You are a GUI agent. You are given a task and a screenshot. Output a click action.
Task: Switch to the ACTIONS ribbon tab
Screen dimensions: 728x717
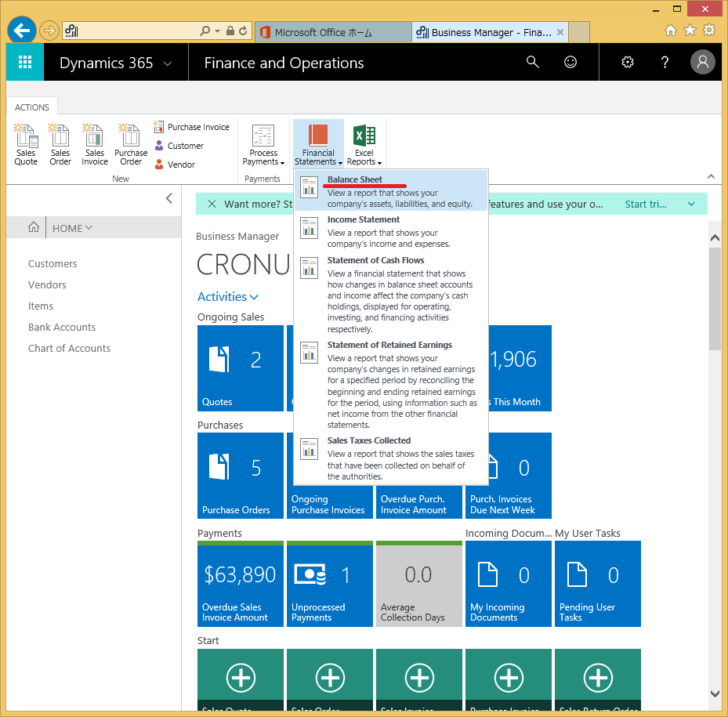(31, 107)
